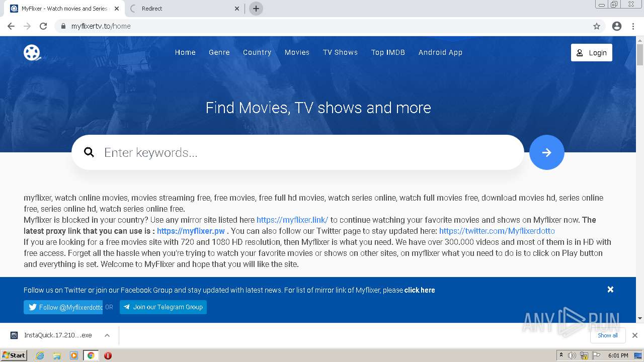Click the page vertical scrollbar thumb
Viewport: 644px width, 362px height.
[640, 54]
